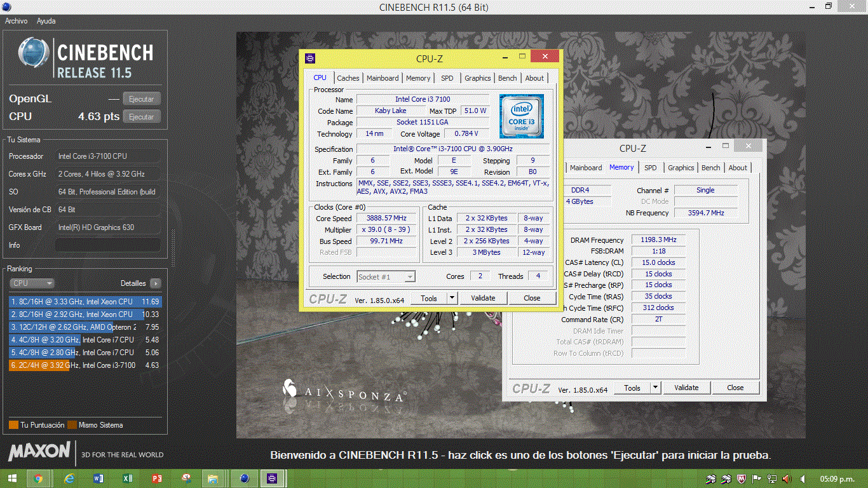Switch to Mainboard tab in front CPU-Z
868x488 pixels.
pos(383,78)
